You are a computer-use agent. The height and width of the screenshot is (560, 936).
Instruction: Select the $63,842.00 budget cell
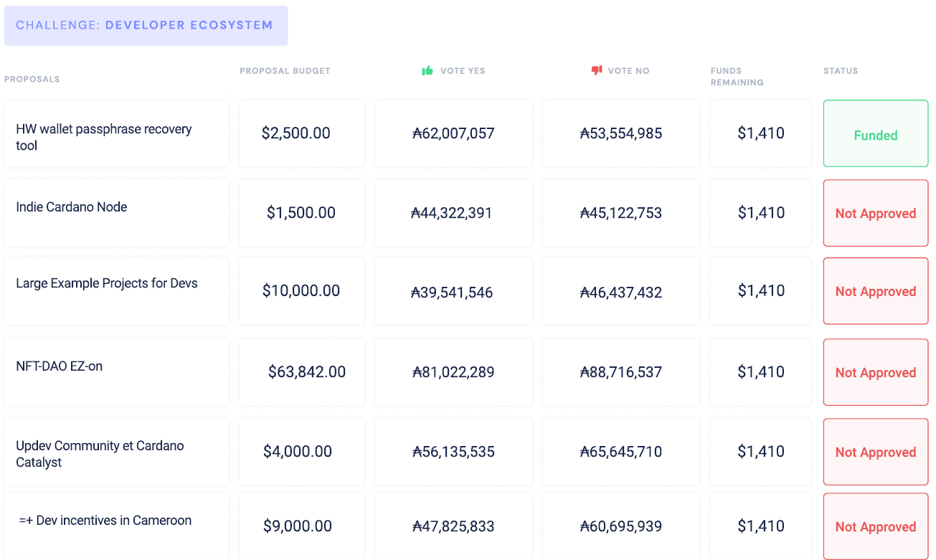pyautogui.click(x=306, y=372)
